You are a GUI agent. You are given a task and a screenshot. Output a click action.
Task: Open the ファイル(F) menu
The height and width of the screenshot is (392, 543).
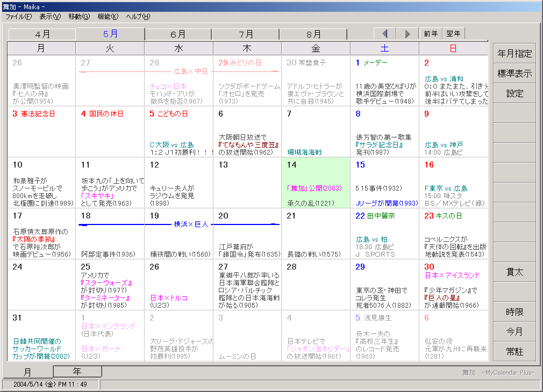18,17
